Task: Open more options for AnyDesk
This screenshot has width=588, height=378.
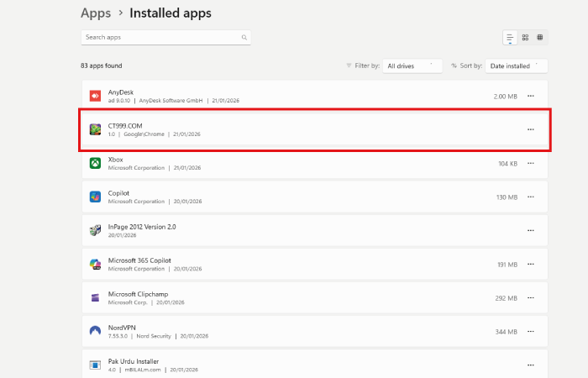Action: tap(530, 96)
